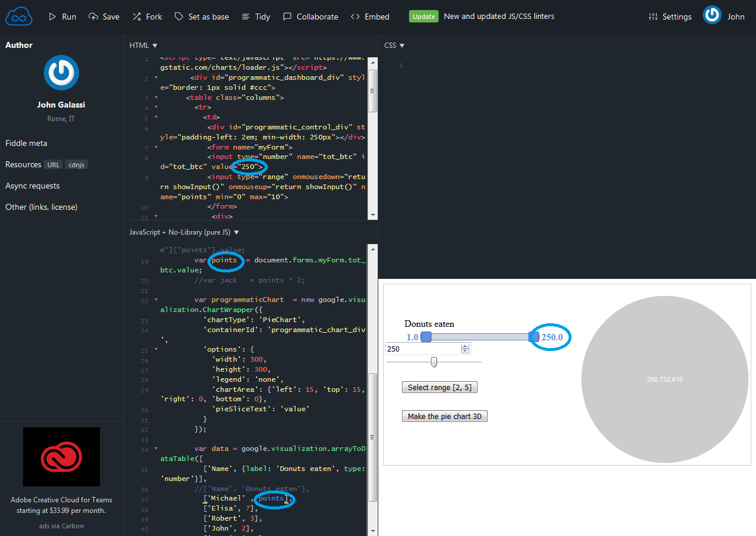The height and width of the screenshot is (536, 756).
Task: Collapse the fold arrow on JS line 34
Action: 156,450
